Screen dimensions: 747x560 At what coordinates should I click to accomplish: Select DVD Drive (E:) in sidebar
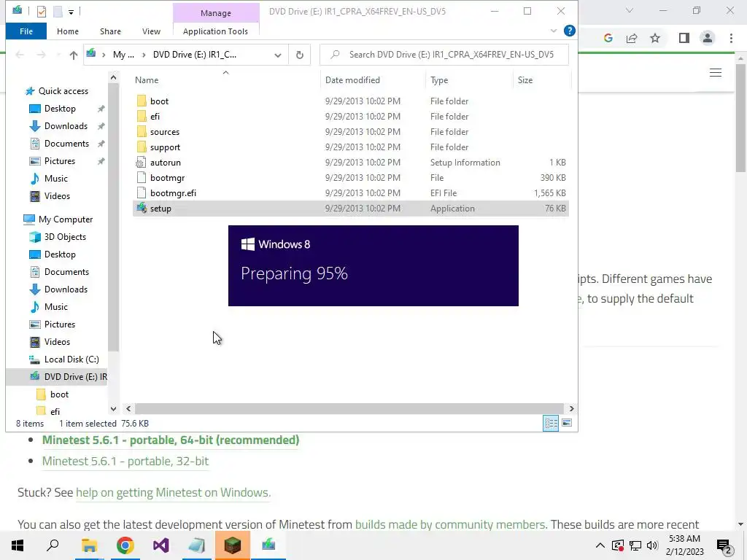click(x=75, y=377)
